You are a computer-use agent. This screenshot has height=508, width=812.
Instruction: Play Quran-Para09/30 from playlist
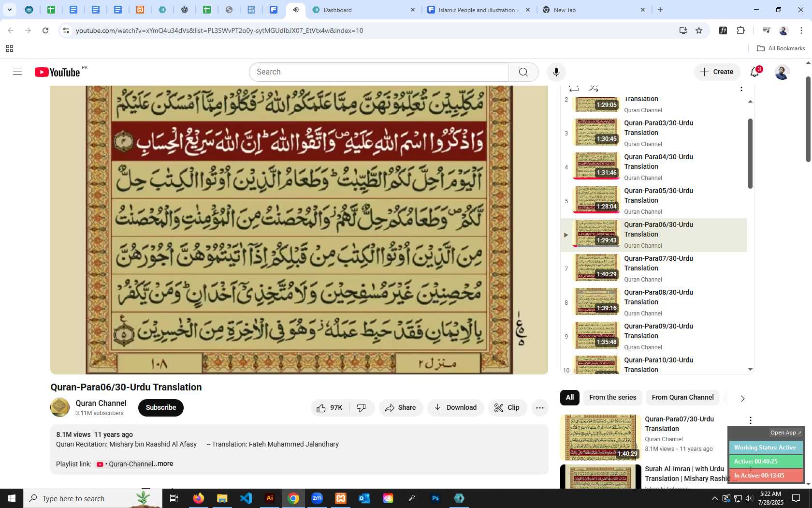(x=653, y=336)
